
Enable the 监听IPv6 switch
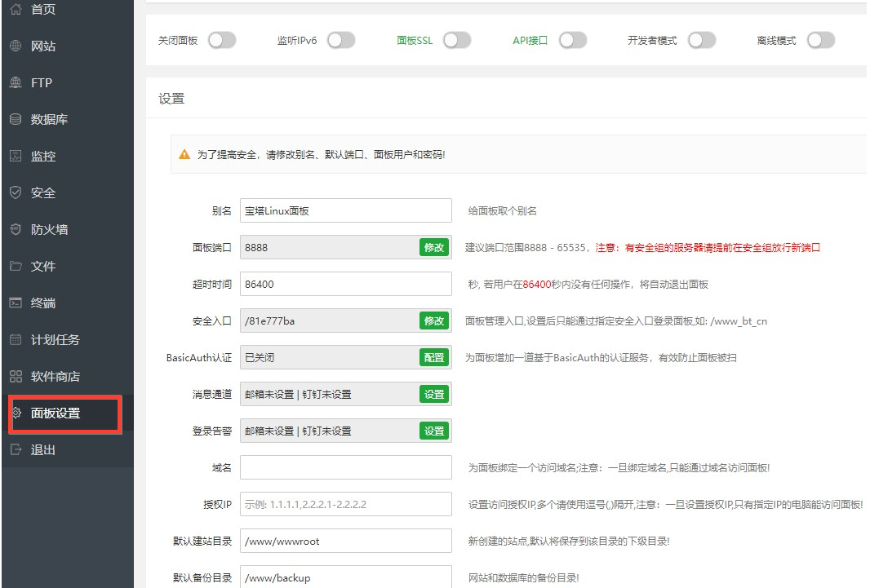coord(341,40)
